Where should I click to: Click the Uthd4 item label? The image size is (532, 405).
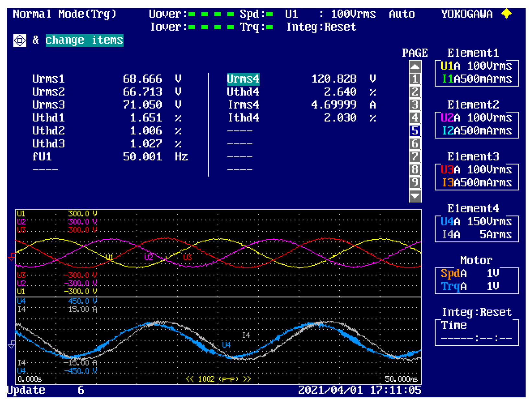[x=243, y=92]
